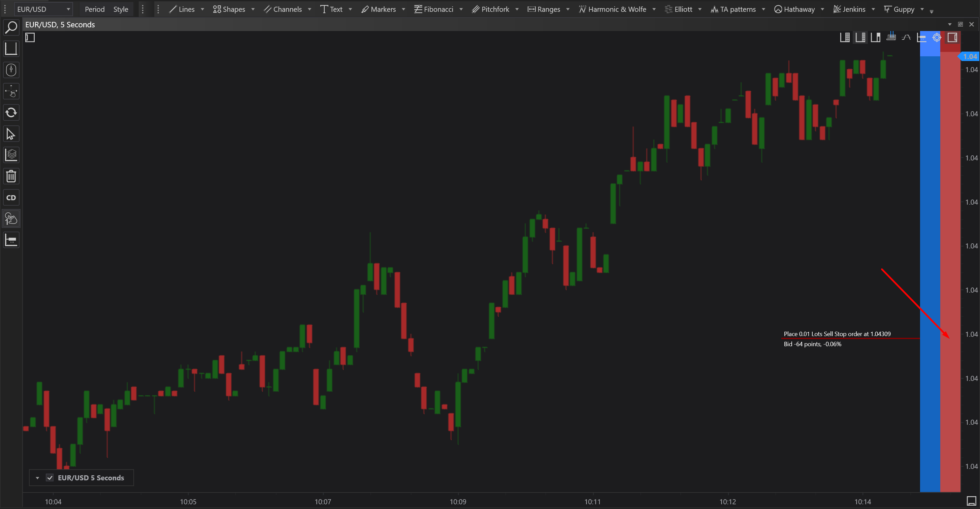Click the trash delete objects icon
The width and height of the screenshot is (980, 509).
pos(11,176)
